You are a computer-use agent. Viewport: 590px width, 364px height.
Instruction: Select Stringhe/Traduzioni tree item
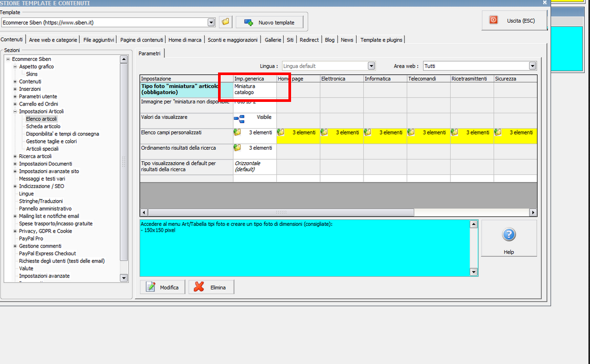click(40, 201)
